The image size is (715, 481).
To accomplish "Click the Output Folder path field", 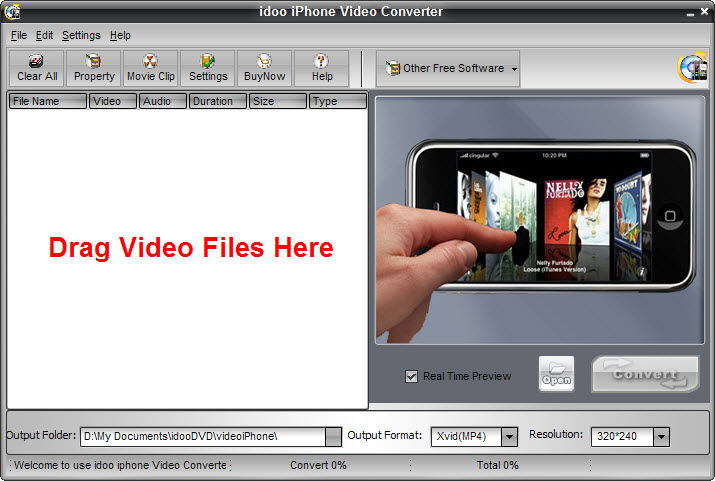I will [x=203, y=436].
